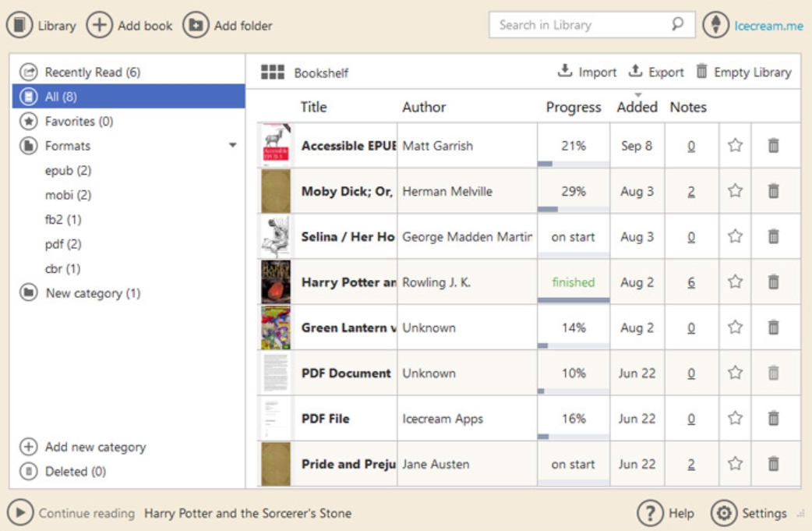Favorite PDF File with star
The image size is (812, 531).
(736, 418)
